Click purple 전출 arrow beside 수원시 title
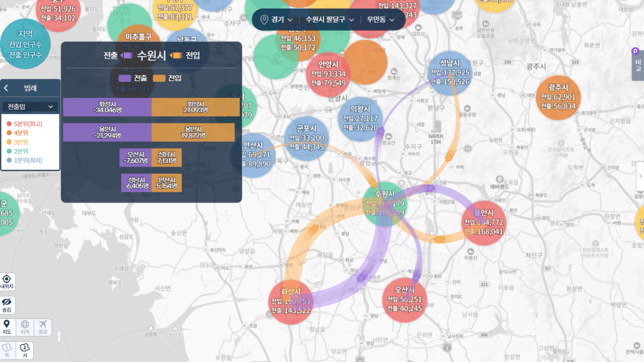 (x=127, y=56)
